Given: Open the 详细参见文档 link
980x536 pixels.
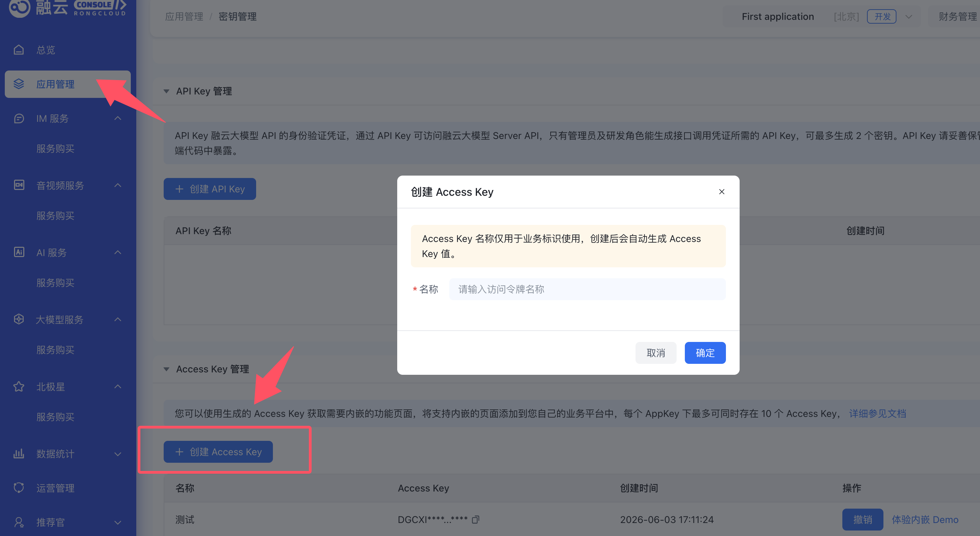Looking at the screenshot, I should 877,413.
